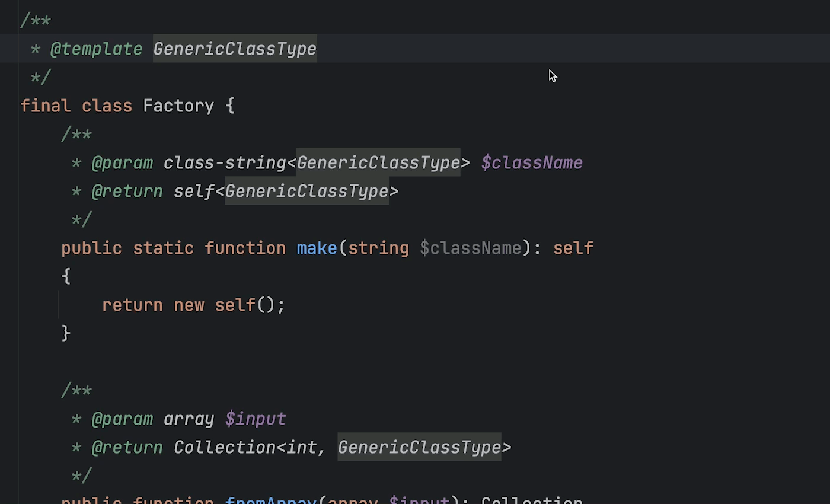Click the @template docblock tag
The width and height of the screenshot is (830, 504).
[96, 49]
